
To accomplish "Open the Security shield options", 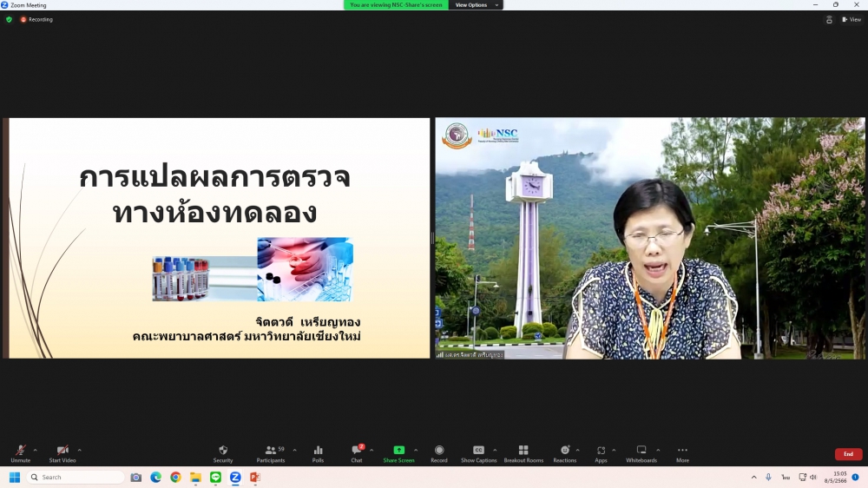I will coord(223,453).
